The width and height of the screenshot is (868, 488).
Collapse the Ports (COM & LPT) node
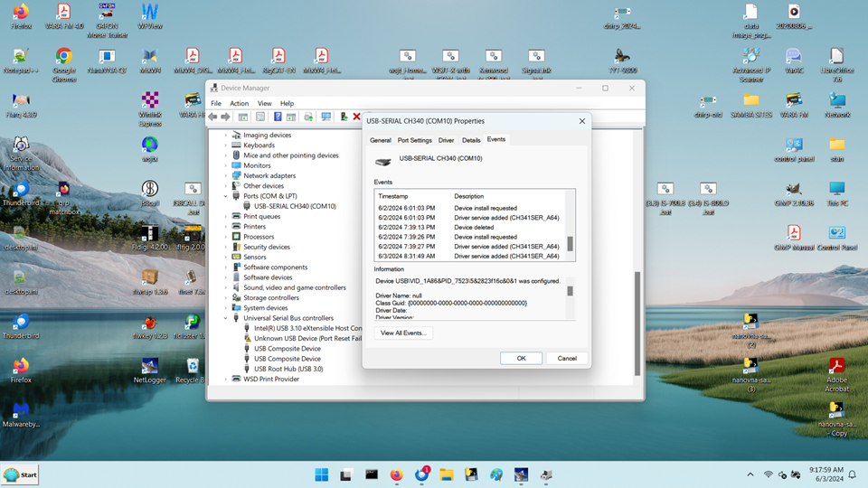[x=226, y=196]
